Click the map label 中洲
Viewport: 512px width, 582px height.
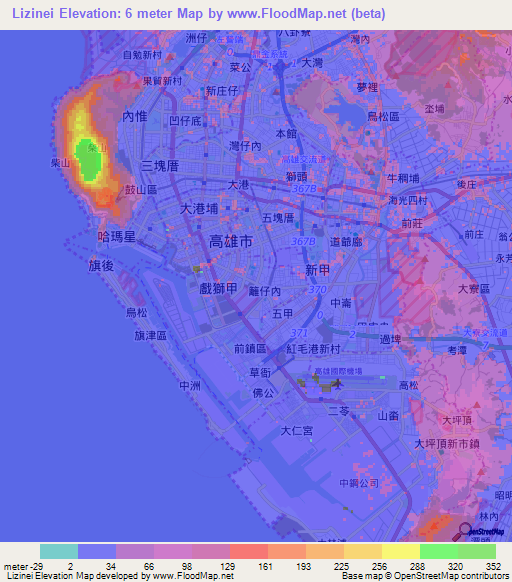click(x=190, y=386)
